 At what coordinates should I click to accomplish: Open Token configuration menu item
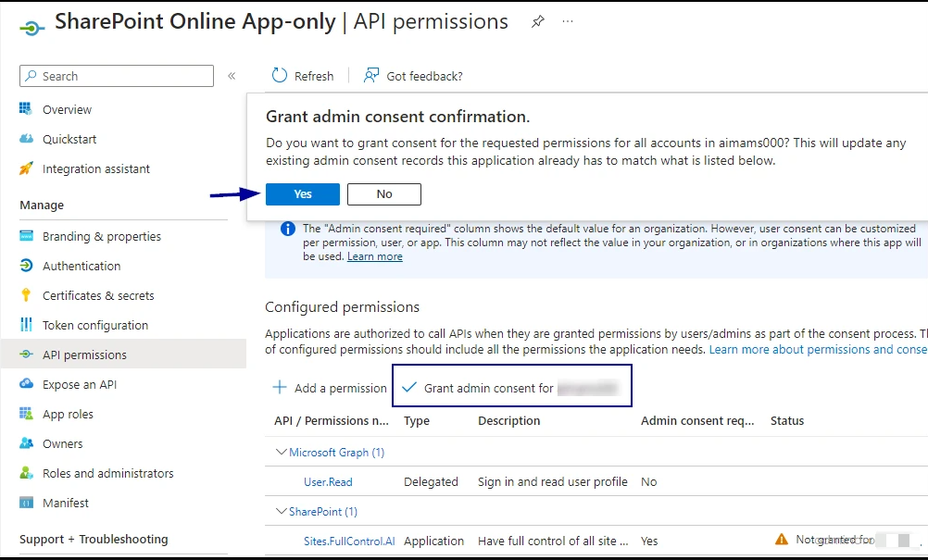point(94,325)
